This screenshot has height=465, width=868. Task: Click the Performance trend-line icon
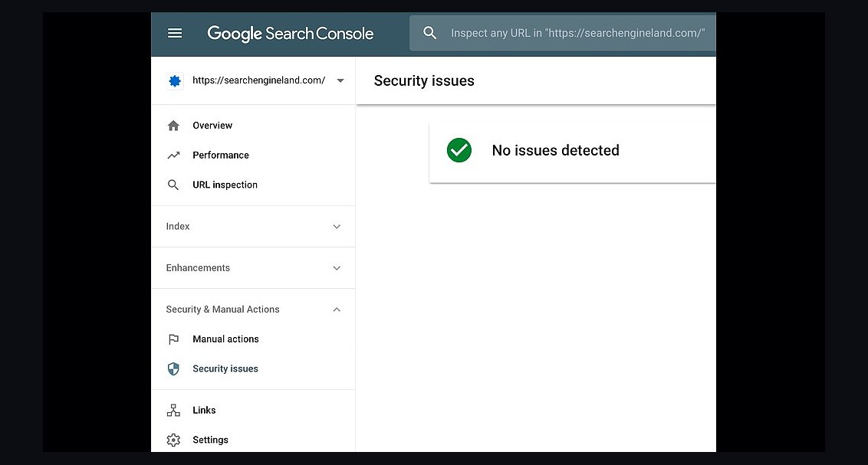pos(173,156)
